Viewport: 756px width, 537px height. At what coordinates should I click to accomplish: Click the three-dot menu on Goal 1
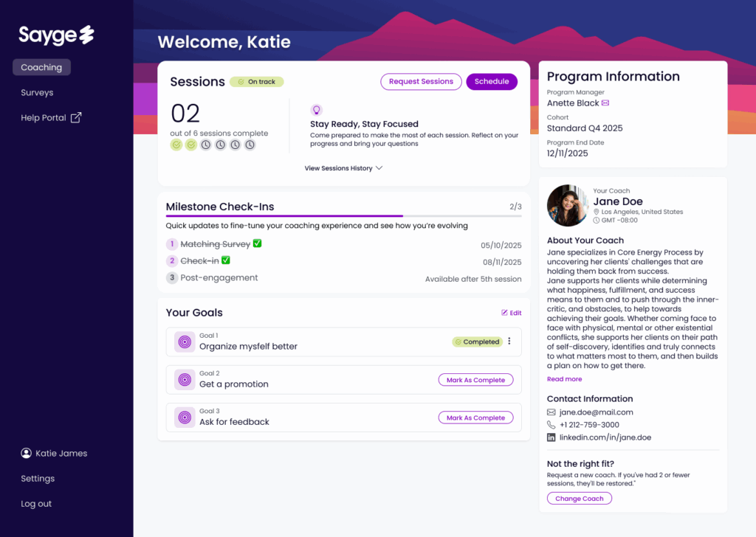point(509,342)
